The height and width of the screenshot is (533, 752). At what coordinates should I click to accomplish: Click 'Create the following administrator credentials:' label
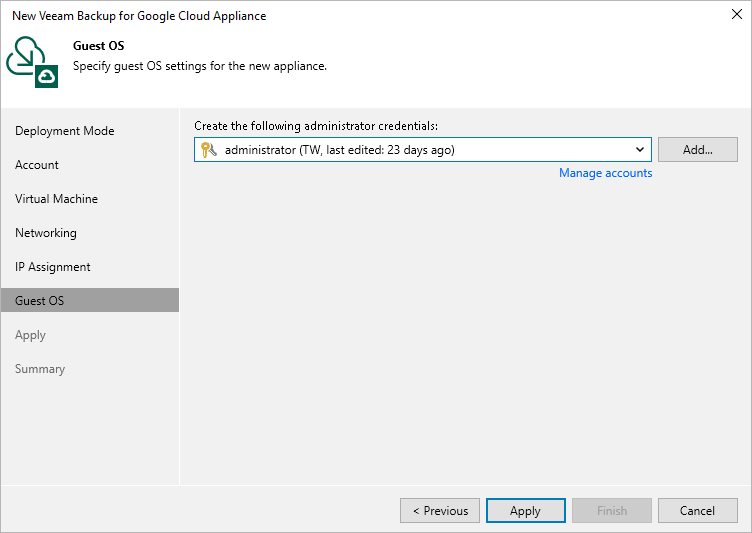[316, 126]
